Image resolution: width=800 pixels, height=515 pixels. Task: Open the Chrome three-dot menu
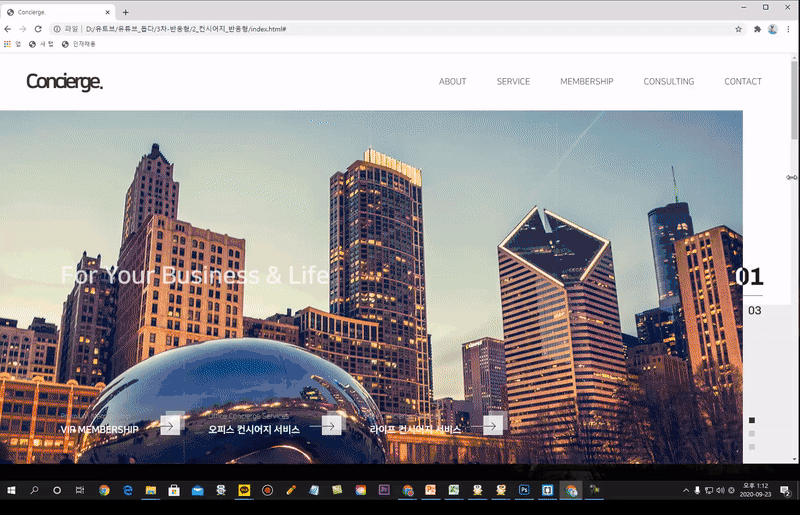pos(788,29)
